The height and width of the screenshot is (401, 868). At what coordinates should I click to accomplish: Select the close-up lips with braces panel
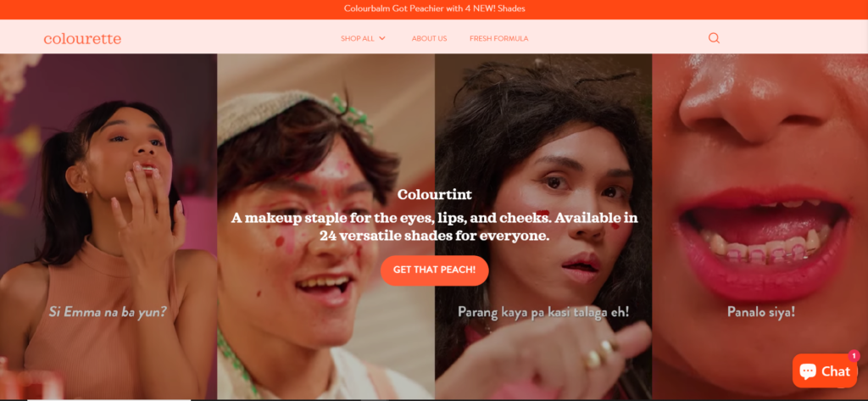(x=760, y=226)
